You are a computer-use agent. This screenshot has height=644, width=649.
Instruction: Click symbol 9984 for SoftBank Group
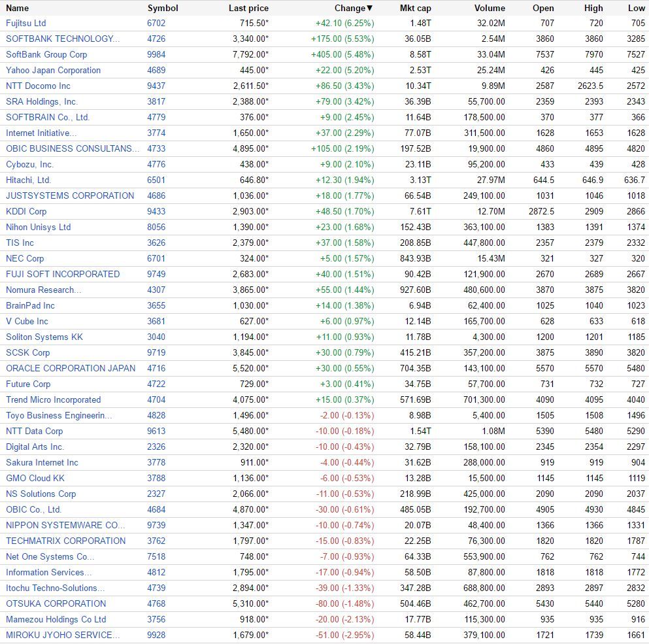156,55
